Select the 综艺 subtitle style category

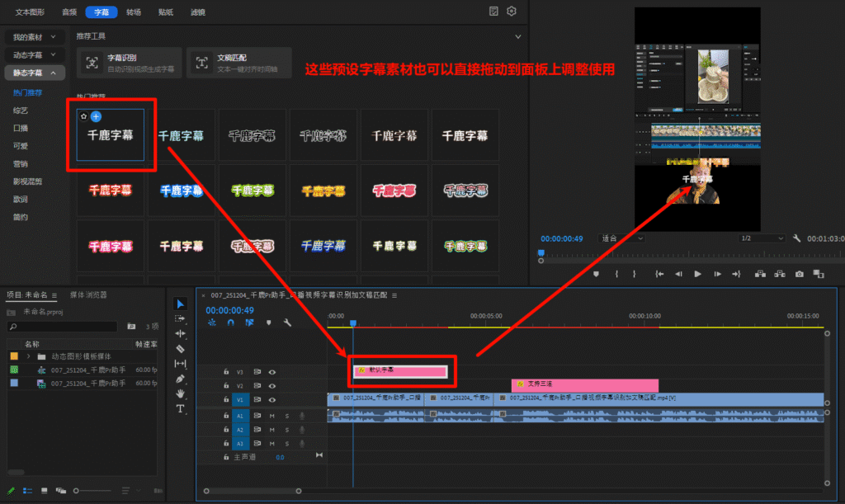pos(21,110)
